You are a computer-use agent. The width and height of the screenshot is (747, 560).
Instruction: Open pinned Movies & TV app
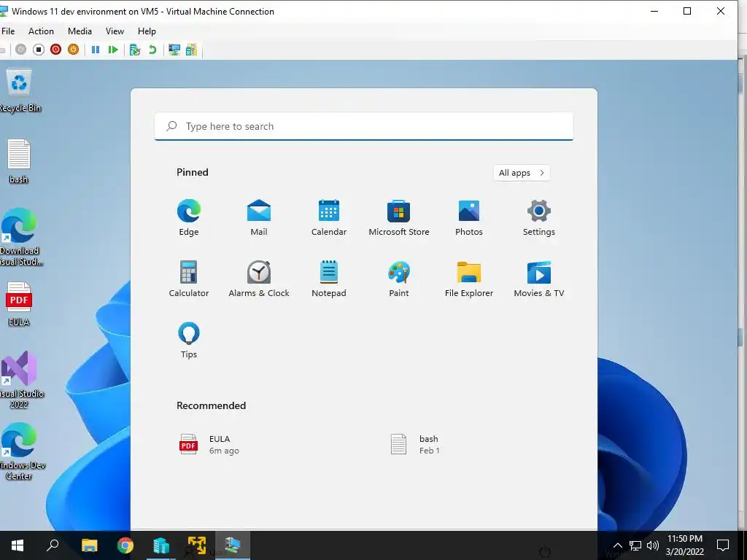(x=539, y=279)
